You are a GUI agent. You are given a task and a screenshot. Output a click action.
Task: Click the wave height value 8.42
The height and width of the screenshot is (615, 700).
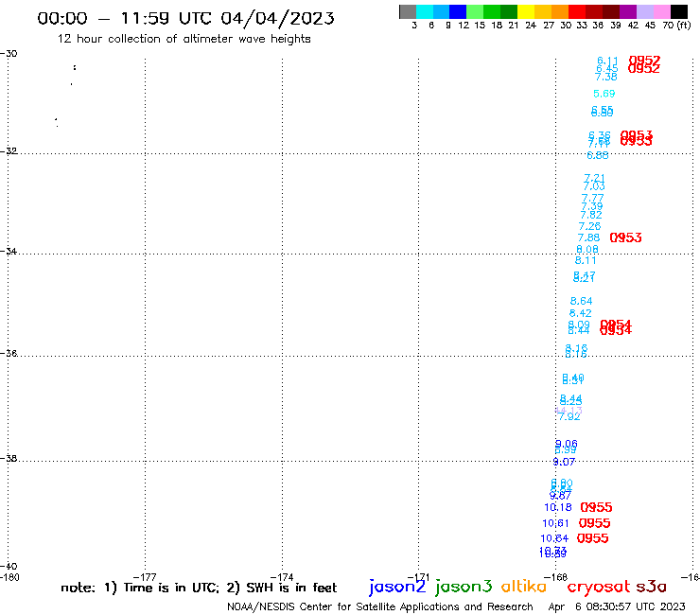point(581,313)
